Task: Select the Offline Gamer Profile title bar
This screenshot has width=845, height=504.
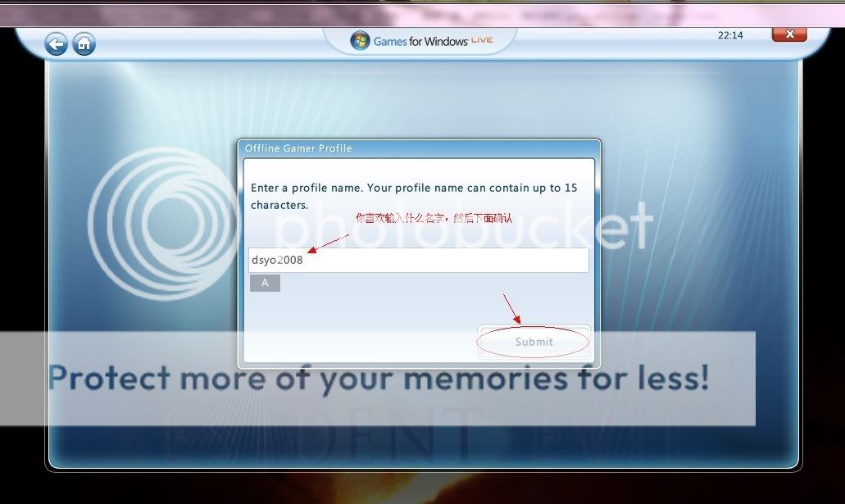Action: (418, 148)
